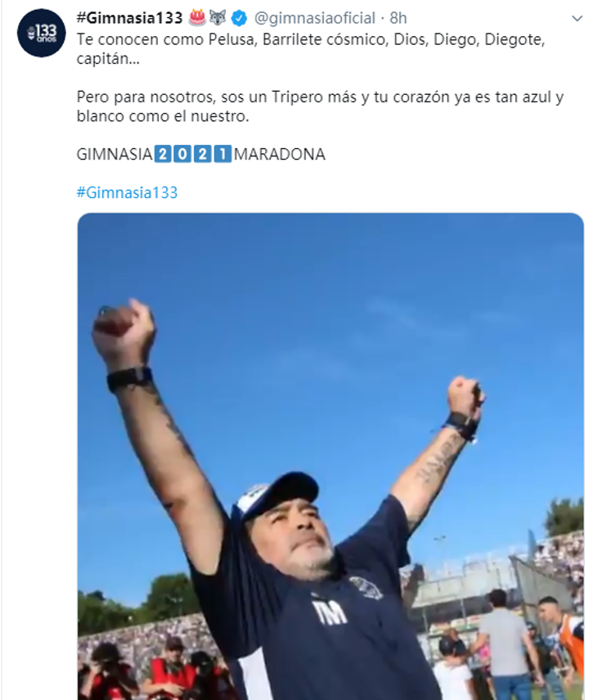Click the wolf emoji beside the name
Screen dimensions: 589x700
point(218,18)
